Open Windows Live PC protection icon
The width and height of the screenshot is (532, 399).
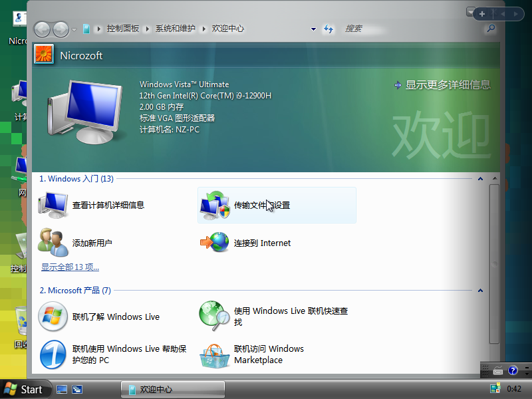point(53,354)
